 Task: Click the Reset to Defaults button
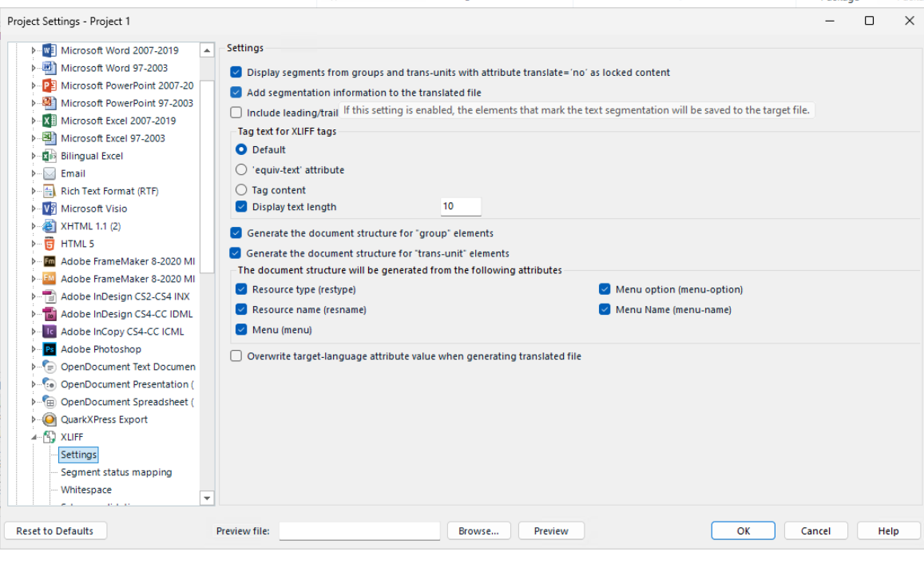click(x=55, y=531)
